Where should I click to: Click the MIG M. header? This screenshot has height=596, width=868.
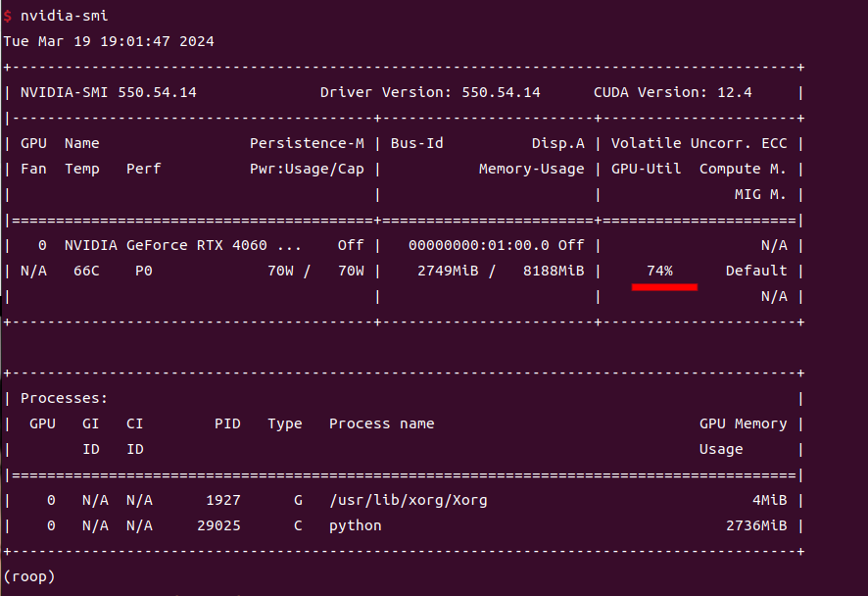click(760, 194)
